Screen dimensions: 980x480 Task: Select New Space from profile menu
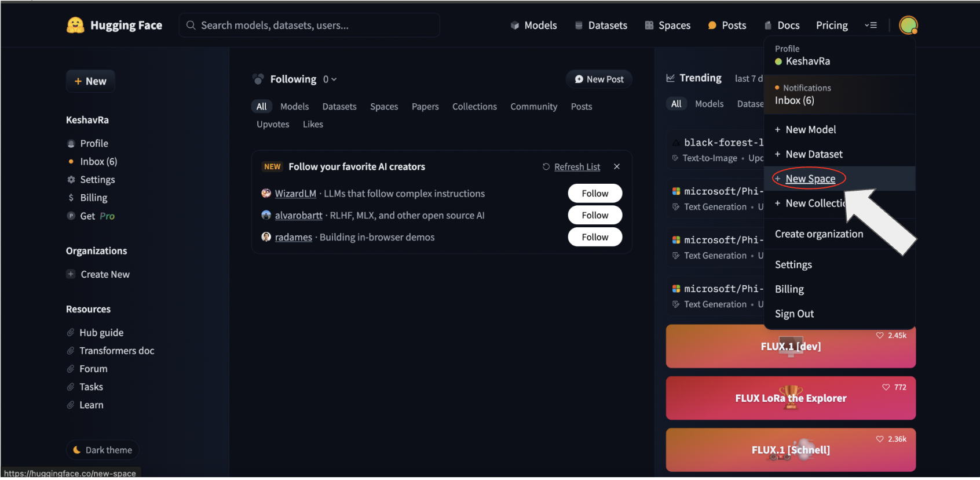810,179
